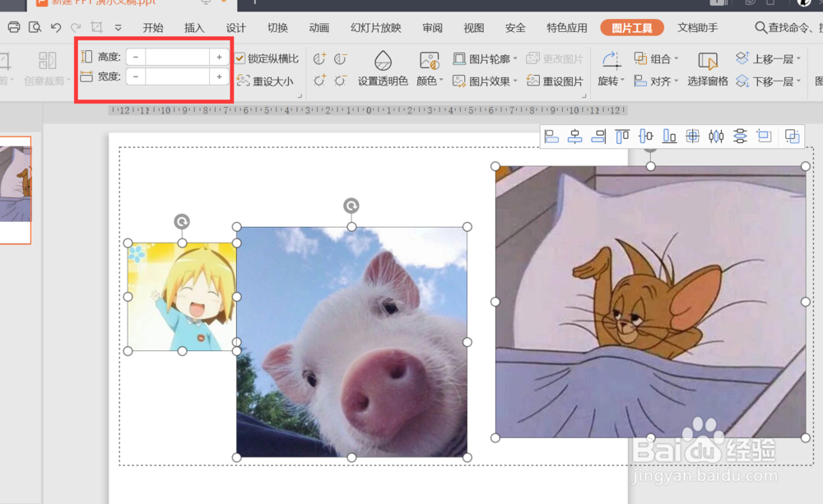
Task: Click the group icon in floating toolbar
Action: (792, 136)
